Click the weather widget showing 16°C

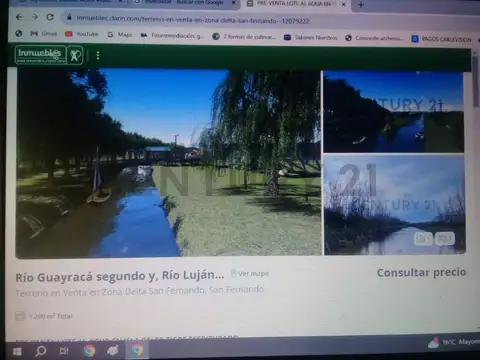point(454,342)
